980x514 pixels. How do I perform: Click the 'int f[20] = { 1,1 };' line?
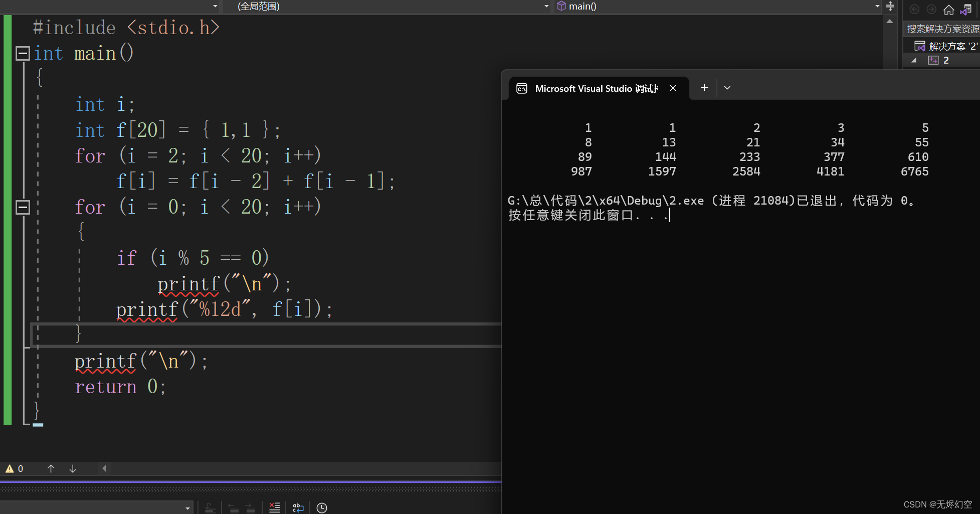click(x=178, y=130)
